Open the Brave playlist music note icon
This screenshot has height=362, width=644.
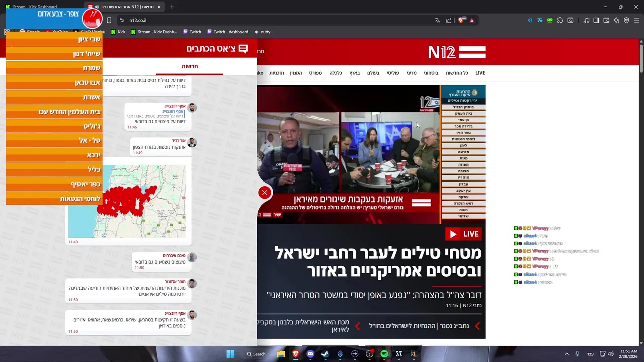[x=586, y=20]
